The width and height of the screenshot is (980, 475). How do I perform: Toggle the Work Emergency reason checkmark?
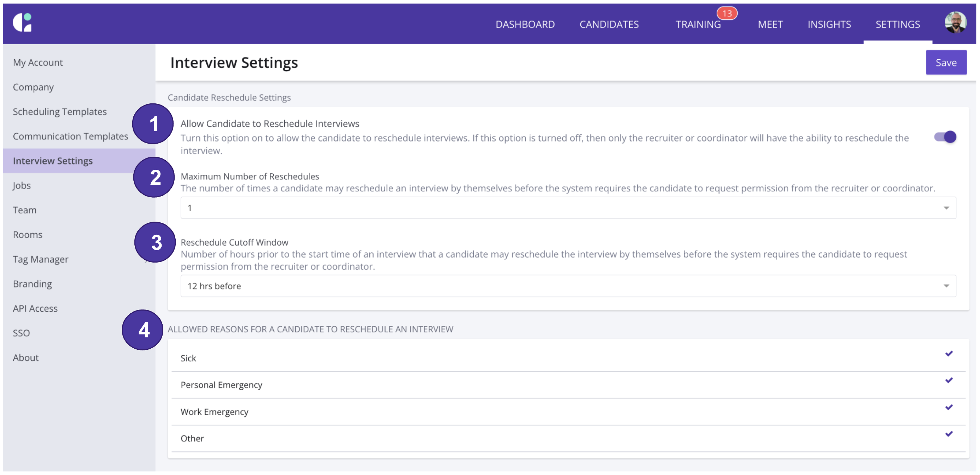tap(949, 407)
